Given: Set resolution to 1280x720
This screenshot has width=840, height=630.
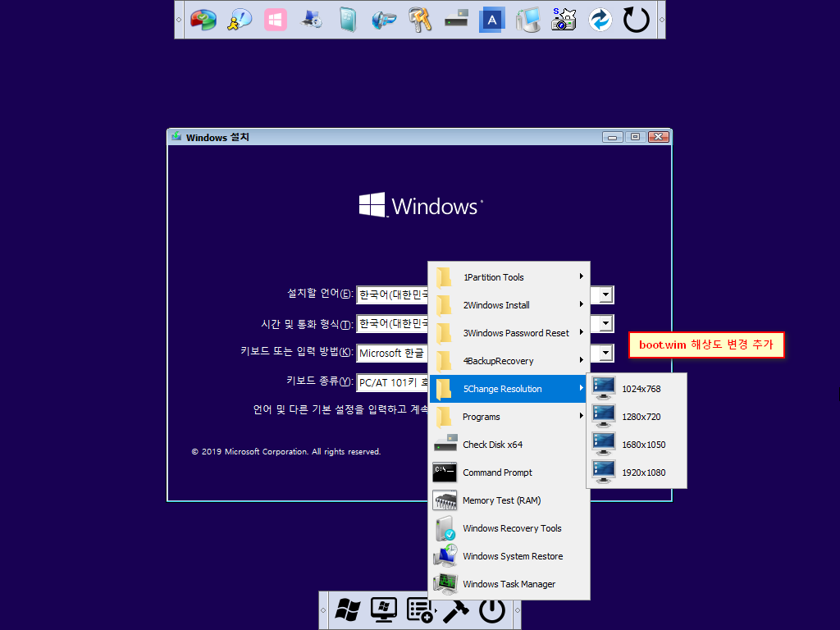Looking at the screenshot, I should pyautogui.click(x=637, y=417).
